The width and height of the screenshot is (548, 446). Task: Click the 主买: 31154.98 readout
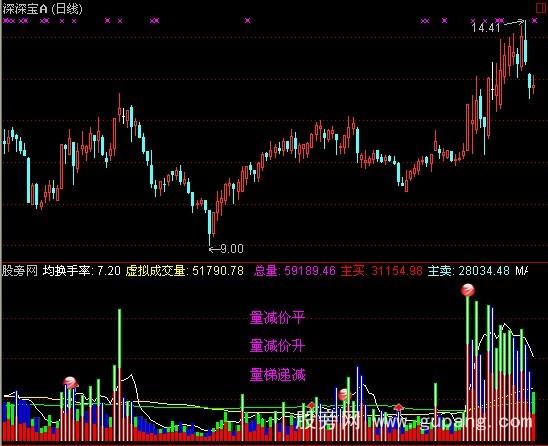381,271
